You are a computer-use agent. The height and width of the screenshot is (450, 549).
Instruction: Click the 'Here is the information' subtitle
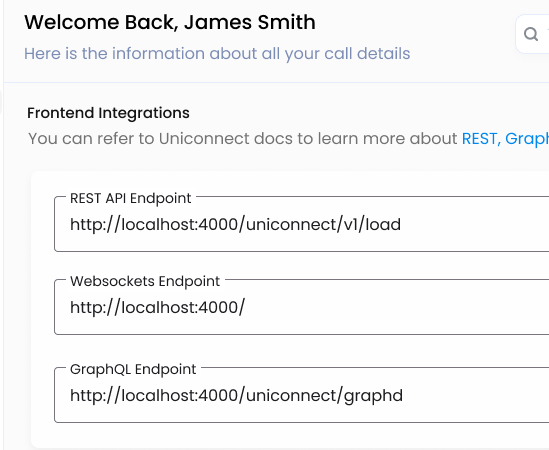[x=217, y=54]
